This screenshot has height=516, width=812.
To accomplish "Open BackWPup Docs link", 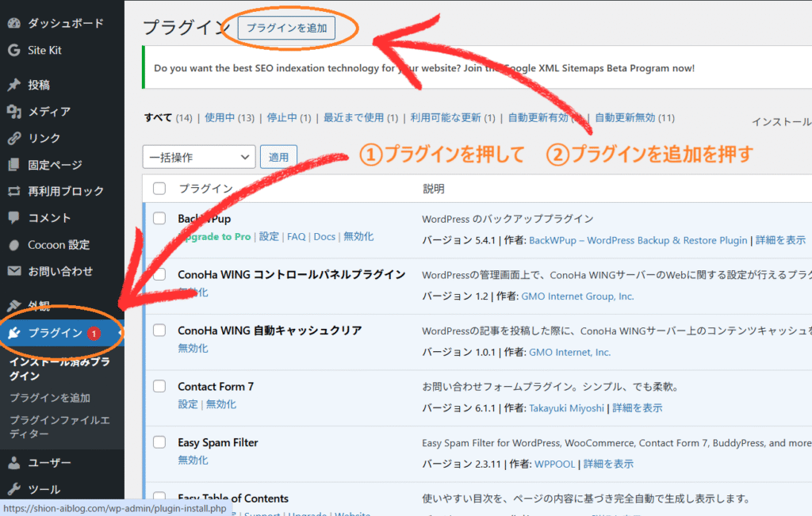I will pyautogui.click(x=324, y=236).
